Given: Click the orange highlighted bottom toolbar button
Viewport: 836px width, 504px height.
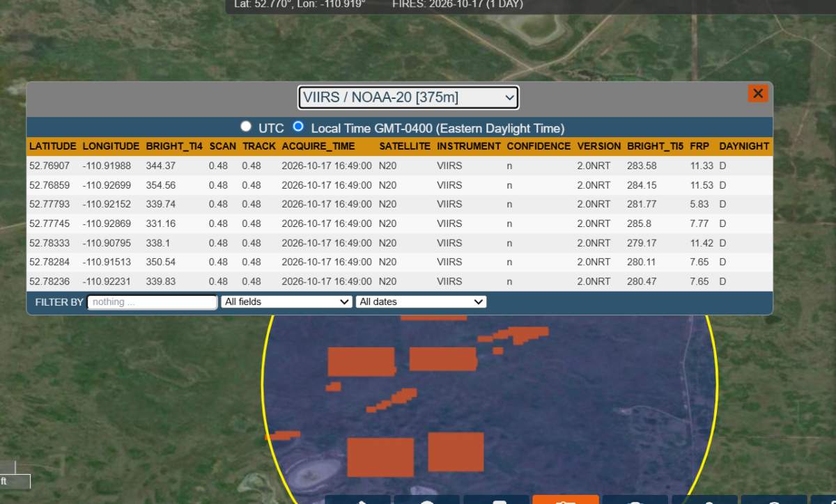Looking at the screenshot, I should coord(565,500).
